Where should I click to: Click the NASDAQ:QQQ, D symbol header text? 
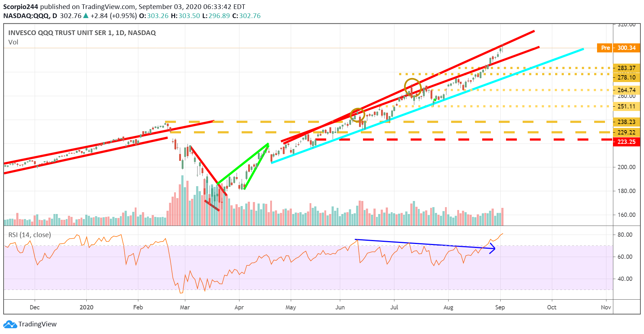[x=30, y=16]
